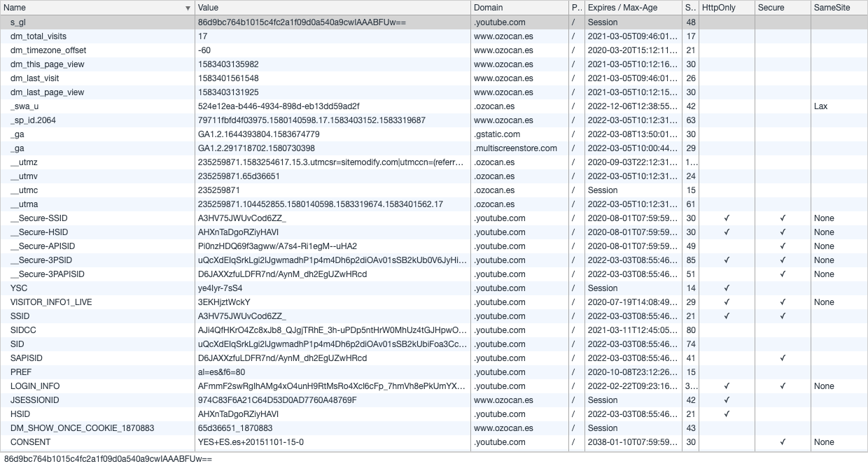The image size is (868, 466).
Task: Sort cookies by the Value column header
Action: pyautogui.click(x=332, y=8)
